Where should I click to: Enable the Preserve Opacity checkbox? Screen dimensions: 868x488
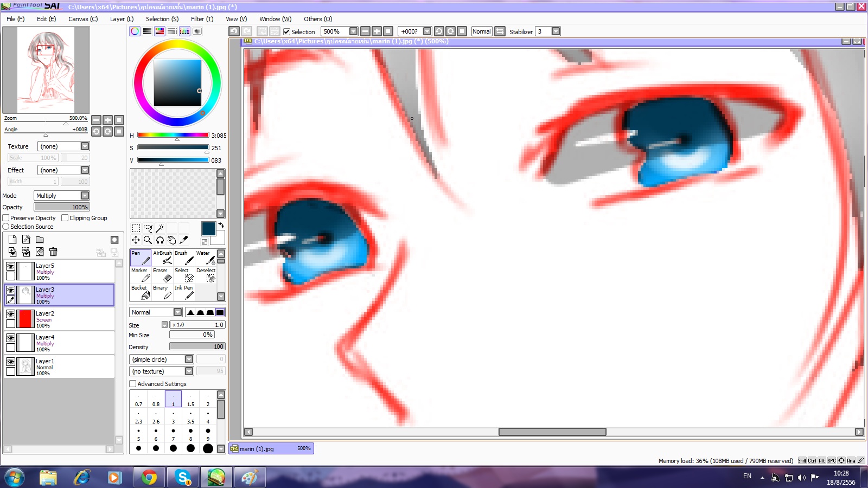(x=6, y=218)
